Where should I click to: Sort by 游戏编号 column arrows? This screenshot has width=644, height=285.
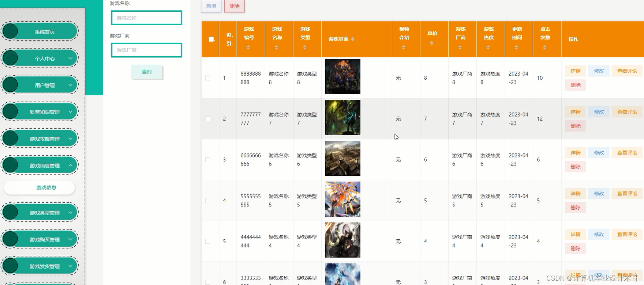[x=248, y=47]
